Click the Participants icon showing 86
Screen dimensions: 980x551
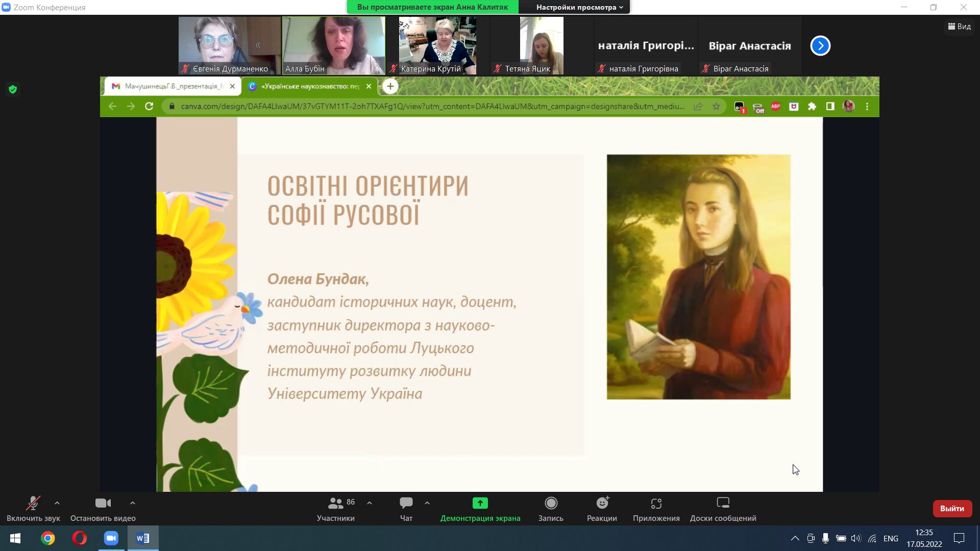pos(336,504)
